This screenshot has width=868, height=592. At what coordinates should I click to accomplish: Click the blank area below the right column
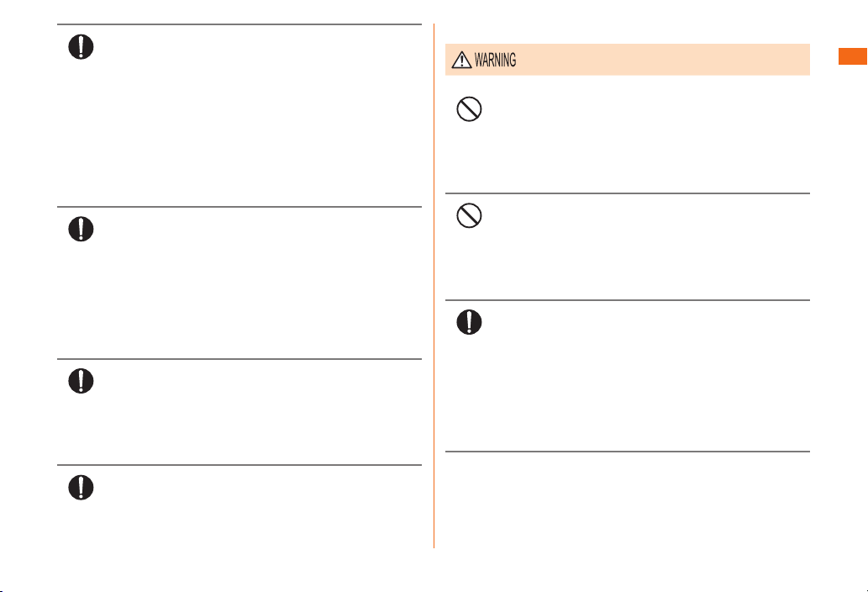point(627,500)
